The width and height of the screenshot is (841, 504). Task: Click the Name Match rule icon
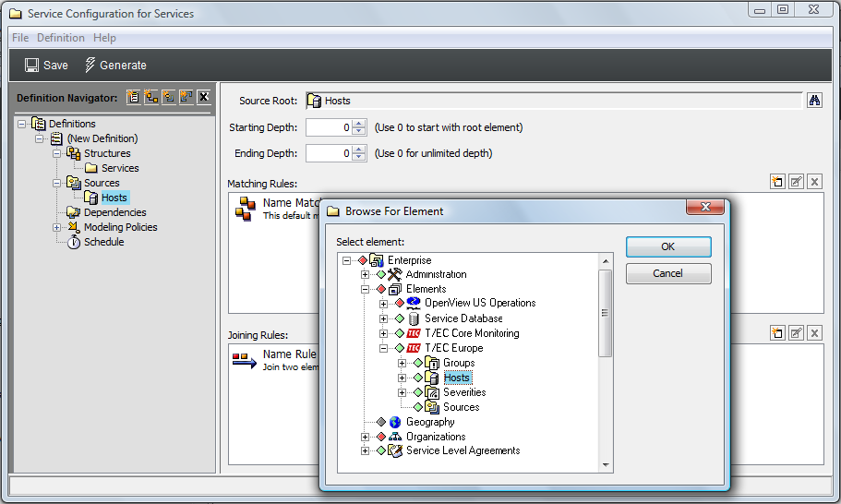click(246, 209)
